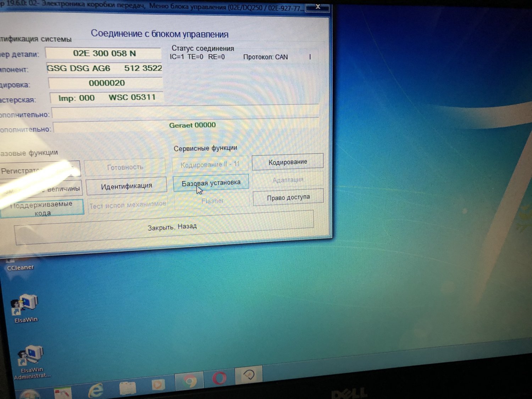Click the Статус соединения label
532x399 pixels.
(x=203, y=48)
